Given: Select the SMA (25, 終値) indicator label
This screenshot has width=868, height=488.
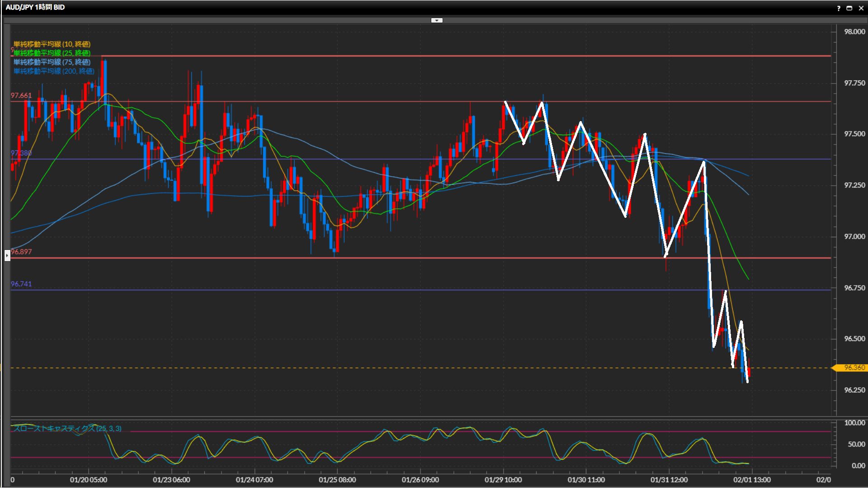Looking at the screenshot, I should coord(52,53).
